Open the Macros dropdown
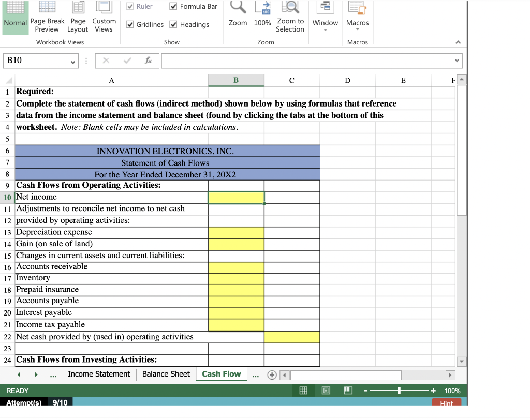This screenshot has width=530, height=420. (x=357, y=17)
